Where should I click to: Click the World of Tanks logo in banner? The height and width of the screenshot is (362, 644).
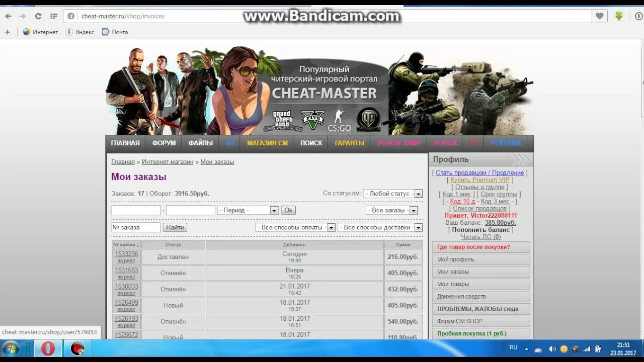coord(368,120)
